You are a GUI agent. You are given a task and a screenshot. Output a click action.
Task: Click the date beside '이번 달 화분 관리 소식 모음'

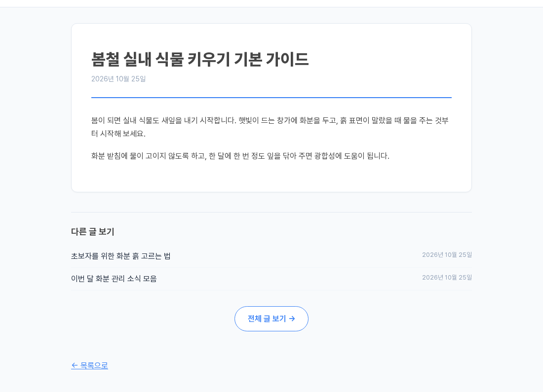coord(447,278)
